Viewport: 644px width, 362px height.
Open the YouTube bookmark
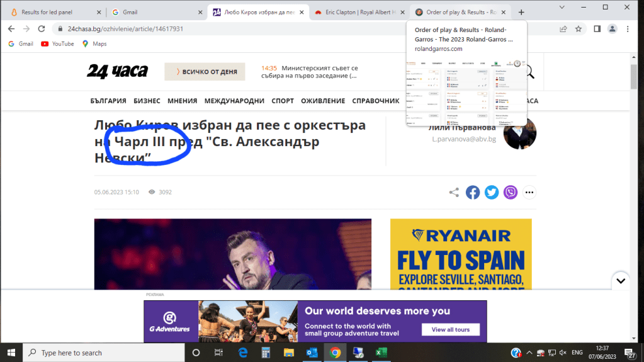[x=57, y=44]
